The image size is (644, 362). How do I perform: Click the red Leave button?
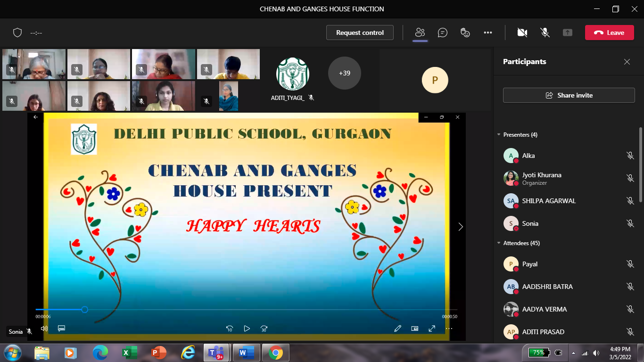pyautogui.click(x=609, y=33)
